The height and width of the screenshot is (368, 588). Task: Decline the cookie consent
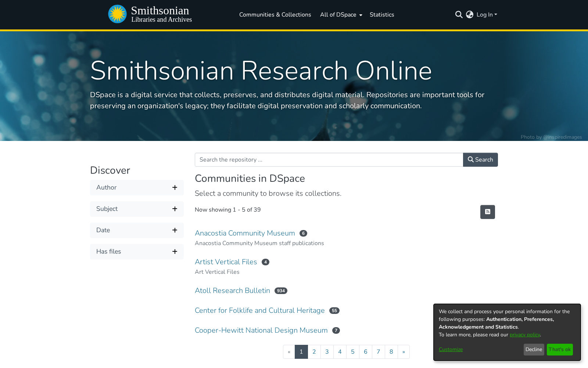(534, 350)
